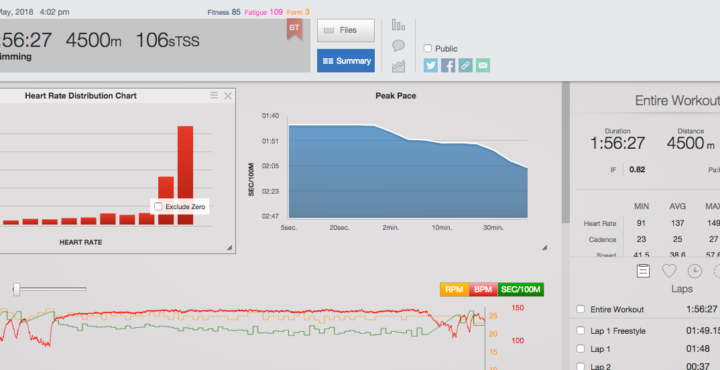
Task: Click the Peak Pace chart title
Action: point(396,95)
